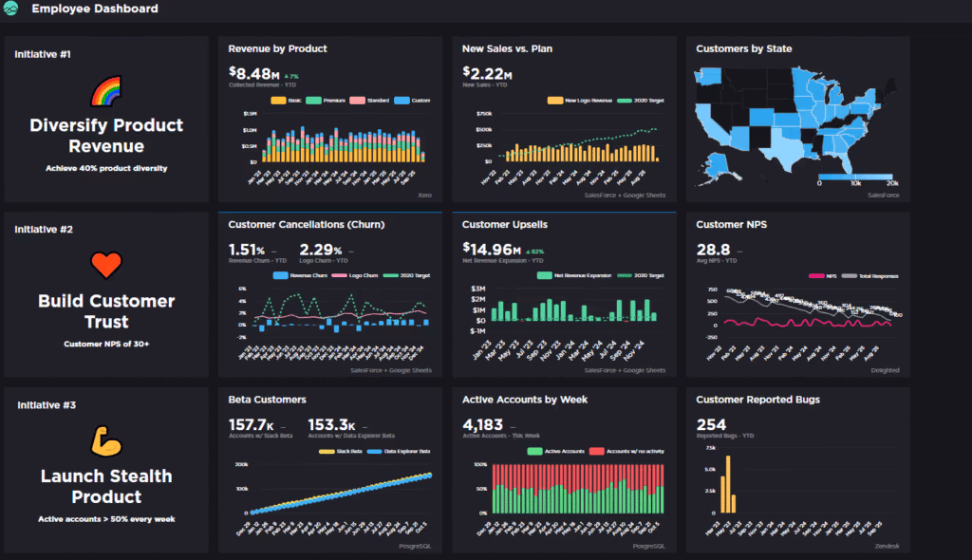Toggle the Custom series in Revenue by Product legend

tap(412, 101)
